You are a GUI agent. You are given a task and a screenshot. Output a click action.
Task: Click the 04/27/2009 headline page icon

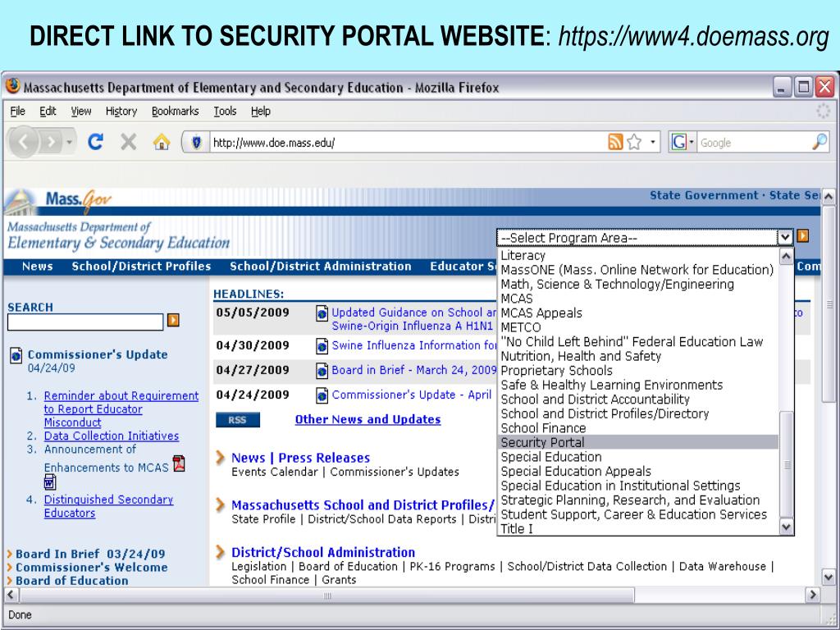coord(322,371)
